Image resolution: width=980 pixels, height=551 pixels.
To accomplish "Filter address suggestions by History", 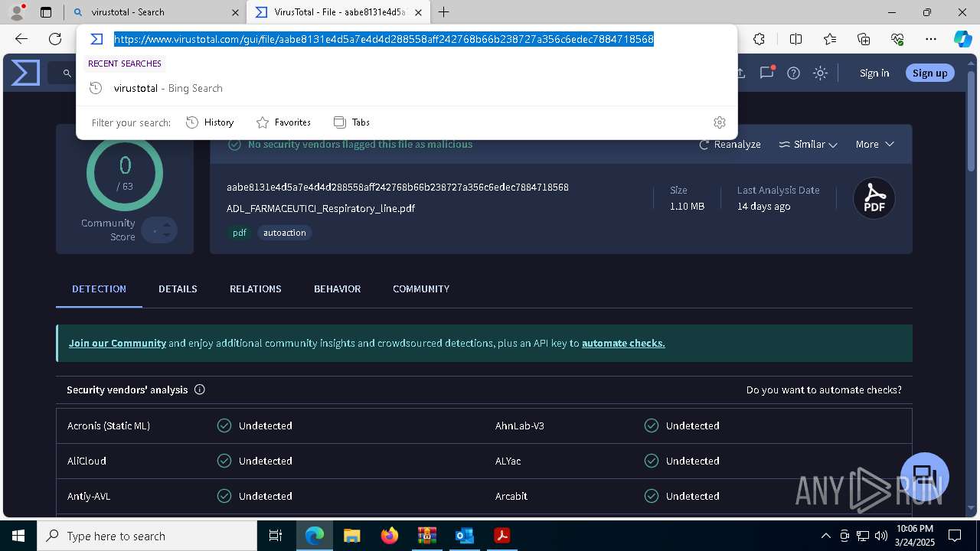I will pyautogui.click(x=210, y=122).
